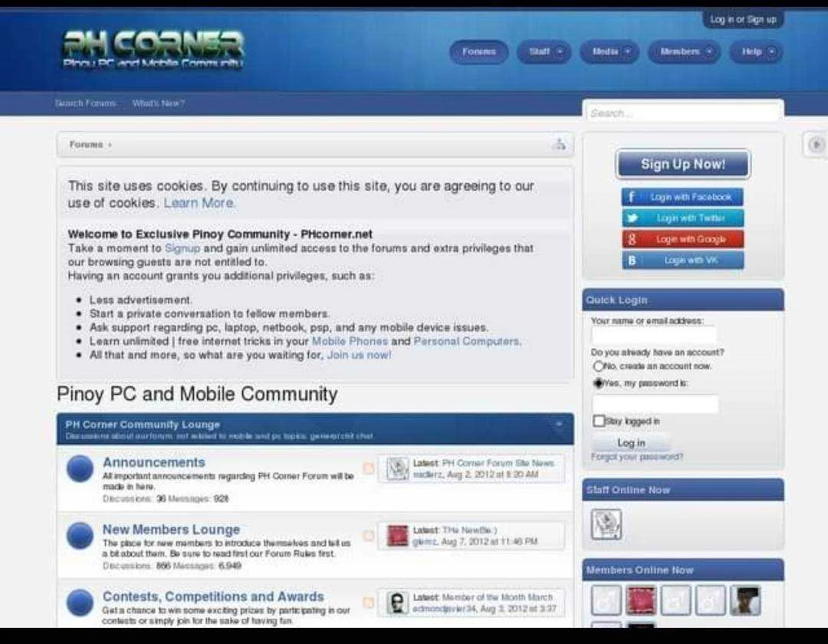Viewport: 828px width, 644px height.
Task: Click the Google icon on login button
Action: (x=632, y=239)
